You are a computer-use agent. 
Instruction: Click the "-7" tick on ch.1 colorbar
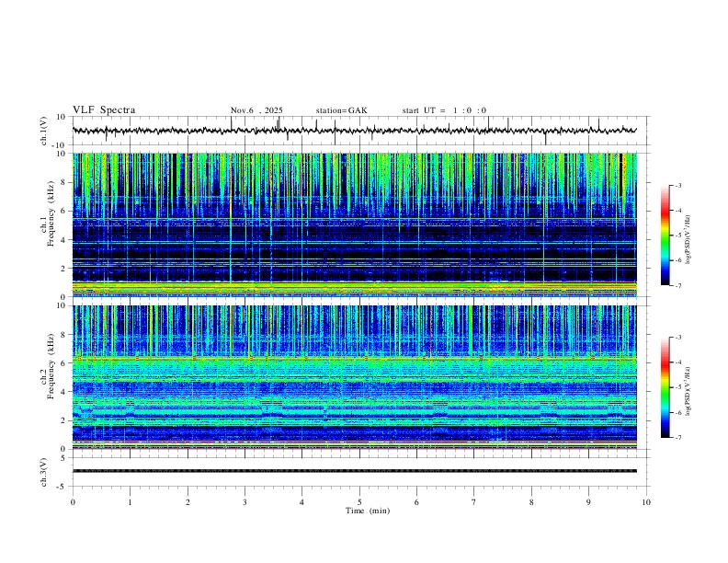678,285
